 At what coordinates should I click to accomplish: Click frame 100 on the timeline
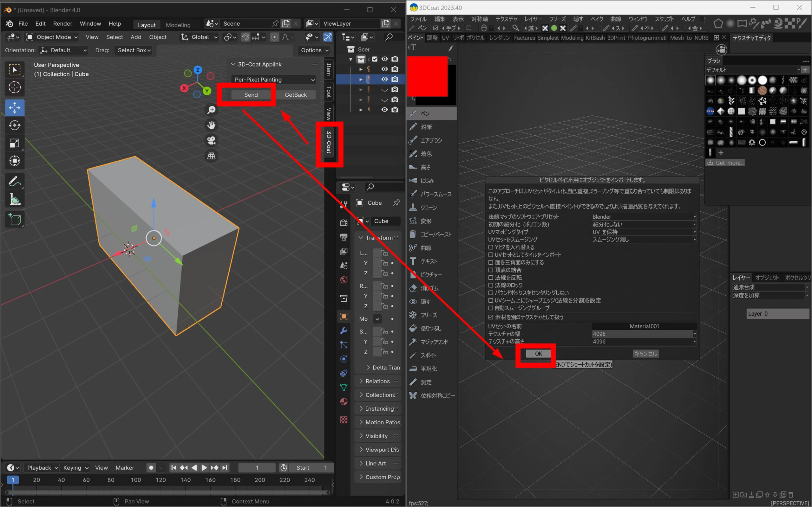click(x=135, y=480)
